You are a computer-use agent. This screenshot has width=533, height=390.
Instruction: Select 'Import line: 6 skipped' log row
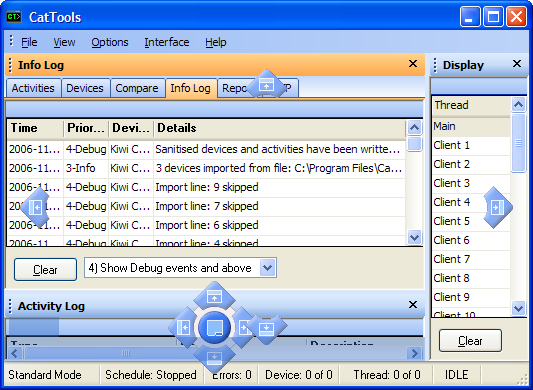(206, 225)
